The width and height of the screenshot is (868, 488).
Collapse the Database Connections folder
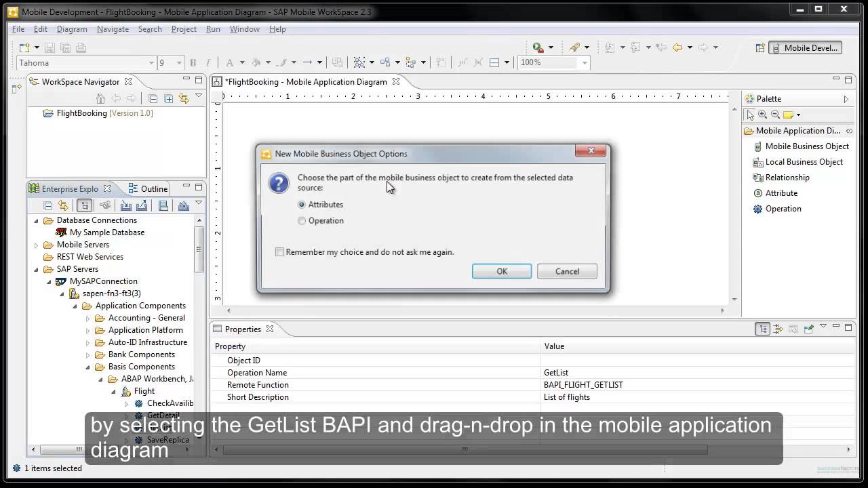[37, 220]
